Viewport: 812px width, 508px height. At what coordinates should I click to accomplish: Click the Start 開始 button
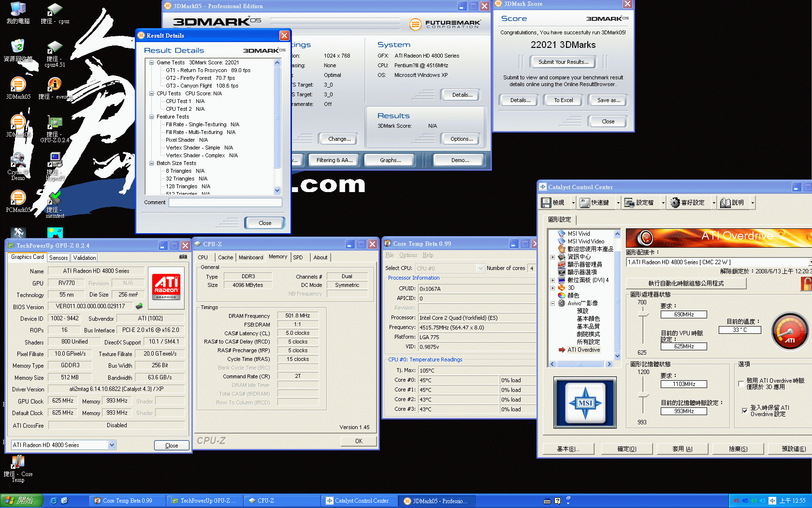point(22,501)
